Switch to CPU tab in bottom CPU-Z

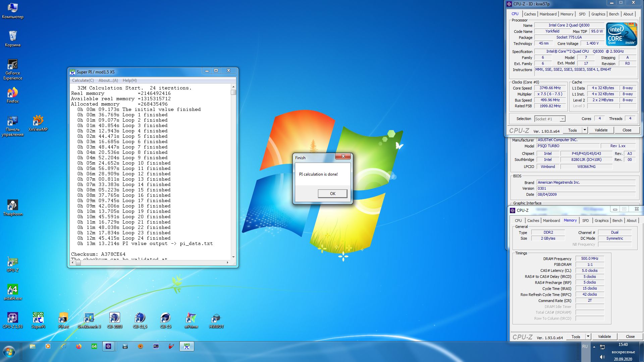click(x=518, y=221)
